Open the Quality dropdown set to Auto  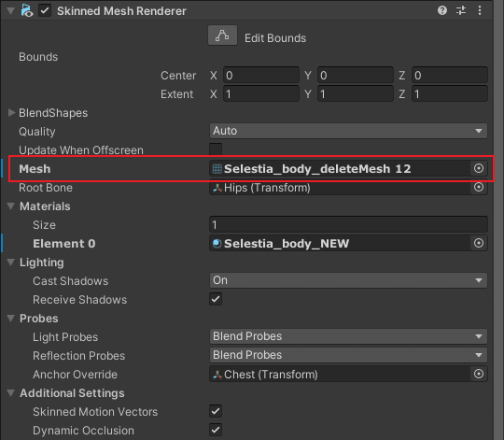(x=348, y=131)
